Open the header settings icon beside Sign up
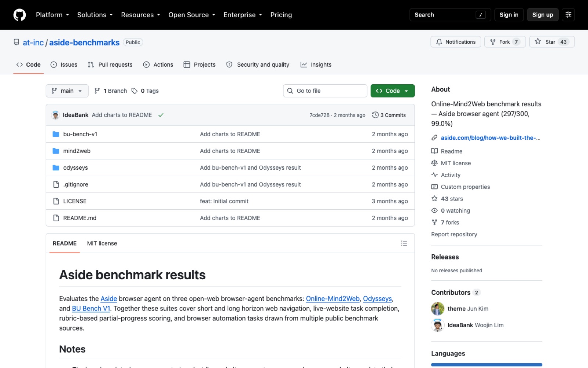This screenshot has height=368, width=588. [x=568, y=15]
